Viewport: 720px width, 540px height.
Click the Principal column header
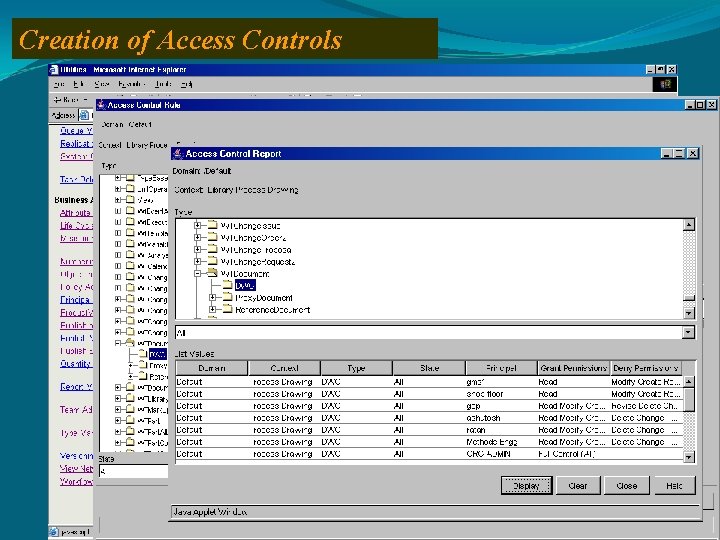click(501, 368)
